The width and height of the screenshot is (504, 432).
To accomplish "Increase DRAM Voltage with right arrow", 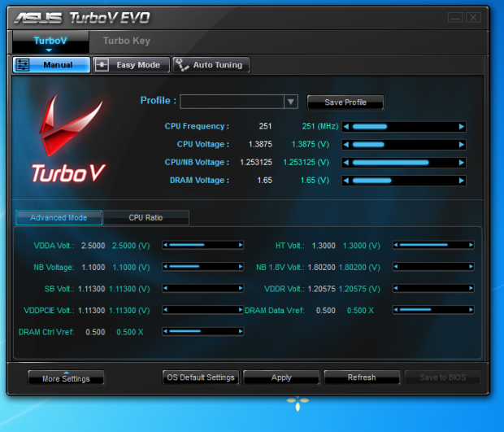I will point(462,181).
